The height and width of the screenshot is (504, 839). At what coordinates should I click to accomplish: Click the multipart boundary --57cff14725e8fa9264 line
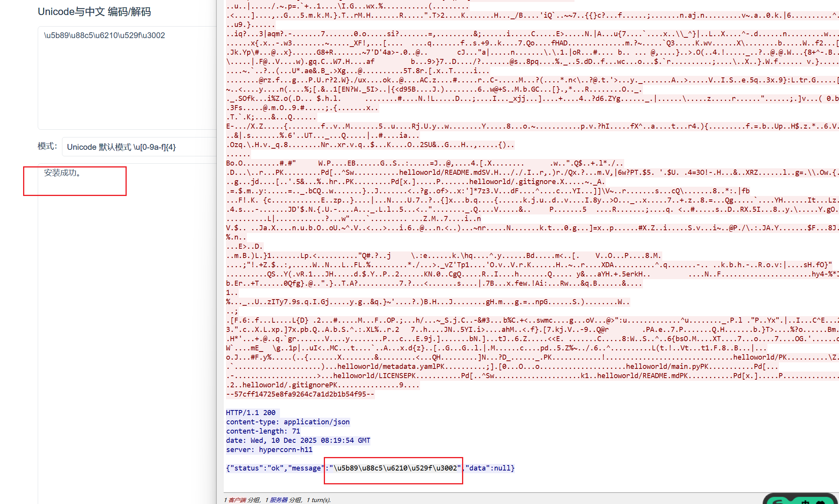300,394
